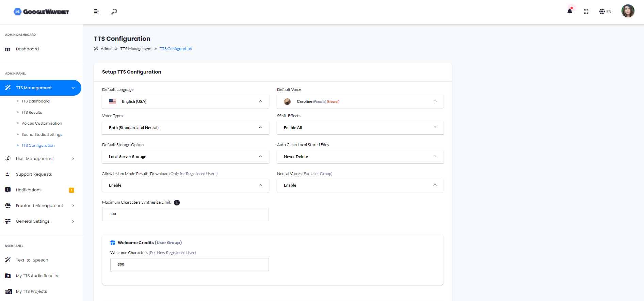The height and width of the screenshot is (301, 644).
Task: Open the Default Language dropdown
Action: click(x=185, y=101)
